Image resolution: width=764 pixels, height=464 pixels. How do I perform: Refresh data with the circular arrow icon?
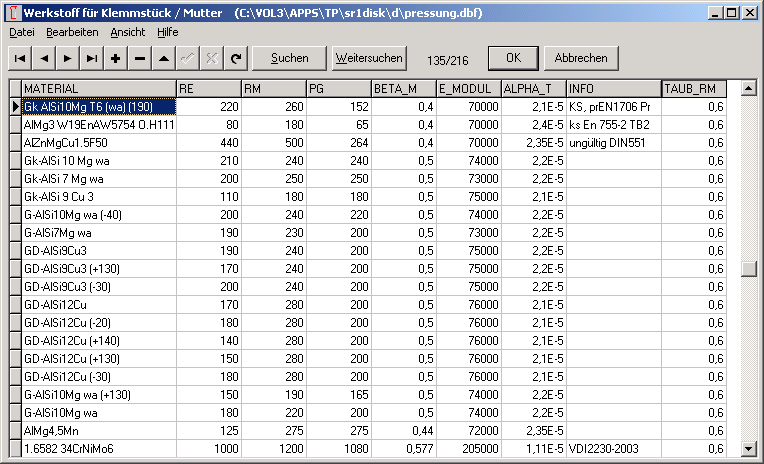pyautogui.click(x=236, y=58)
